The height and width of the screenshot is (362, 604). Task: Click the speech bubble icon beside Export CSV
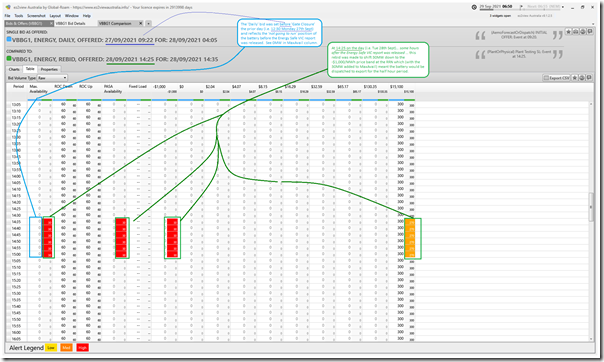tap(589, 78)
